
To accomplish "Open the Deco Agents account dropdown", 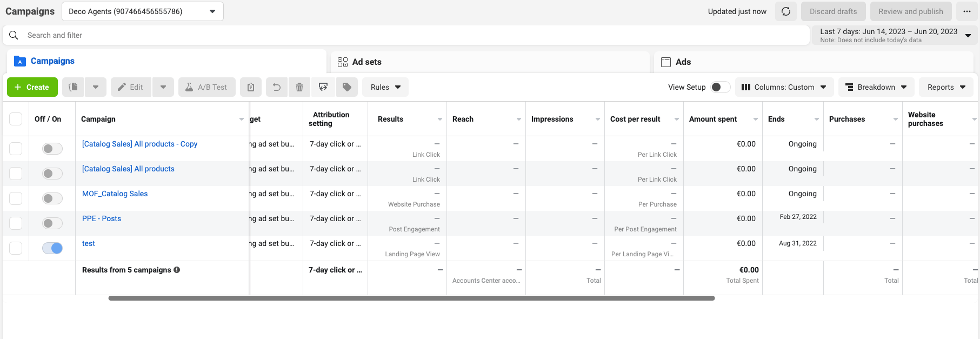I will coord(143,11).
